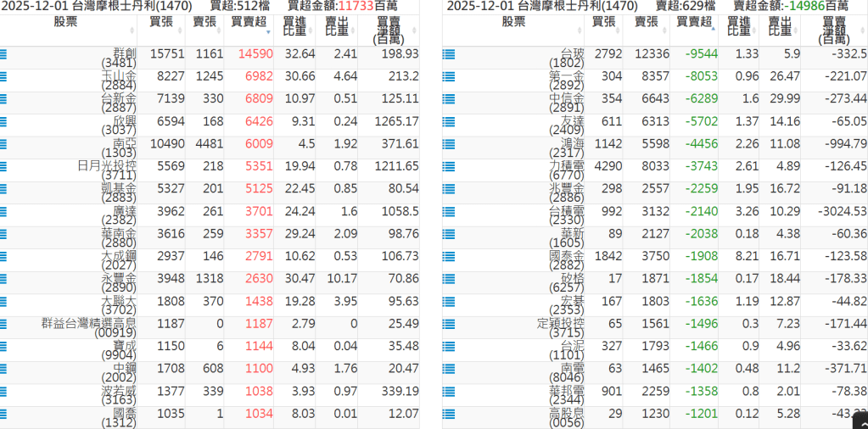Image resolution: width=868 pixels, height=429 pixels.
Task: Sort right table by 買賣淨額(百萬) header
Action: point(834,29)
